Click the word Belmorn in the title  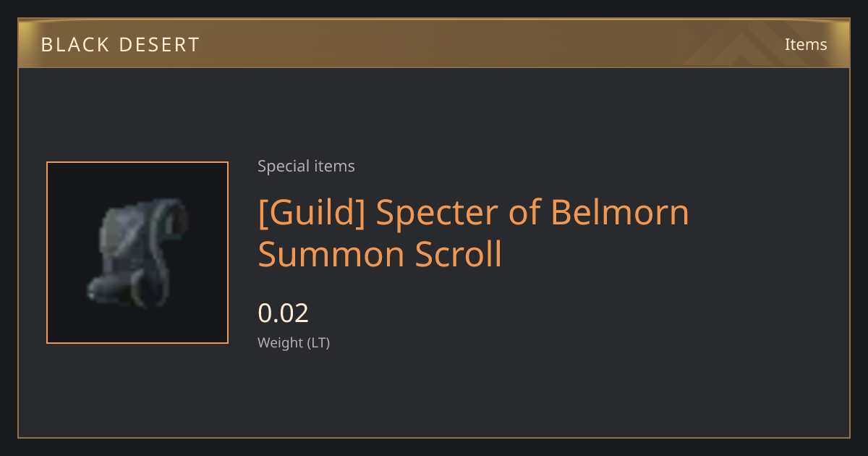pyautogui.click(x=620, y=213)
